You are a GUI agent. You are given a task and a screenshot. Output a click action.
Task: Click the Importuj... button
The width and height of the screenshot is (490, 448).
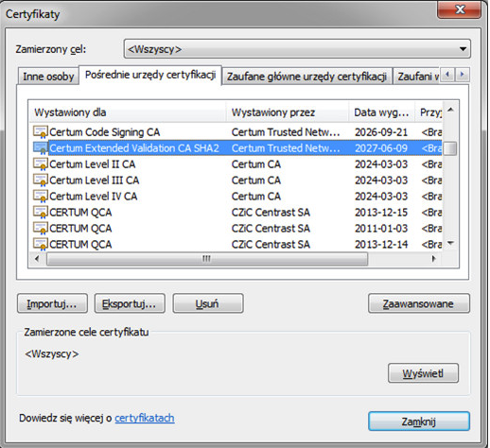click(52, 303)
